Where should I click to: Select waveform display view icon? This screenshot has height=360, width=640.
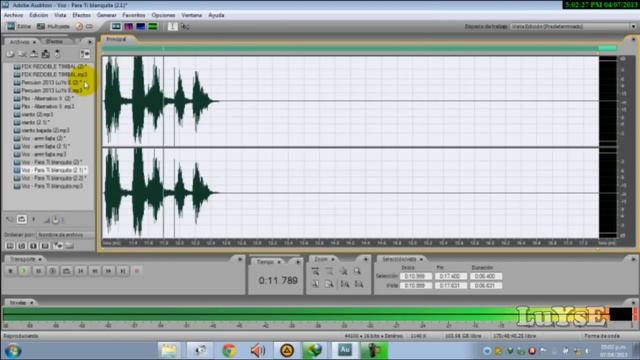coord(116,27)
